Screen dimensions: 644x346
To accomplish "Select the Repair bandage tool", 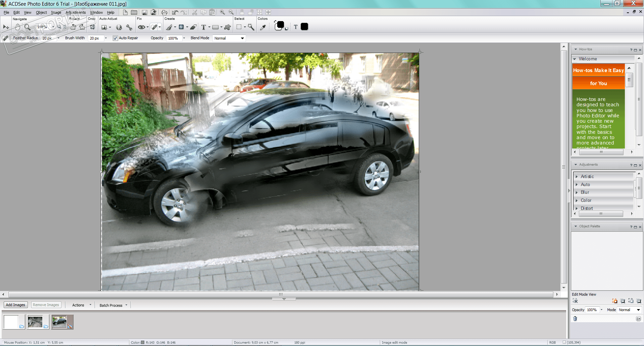I will click(154, 27).
